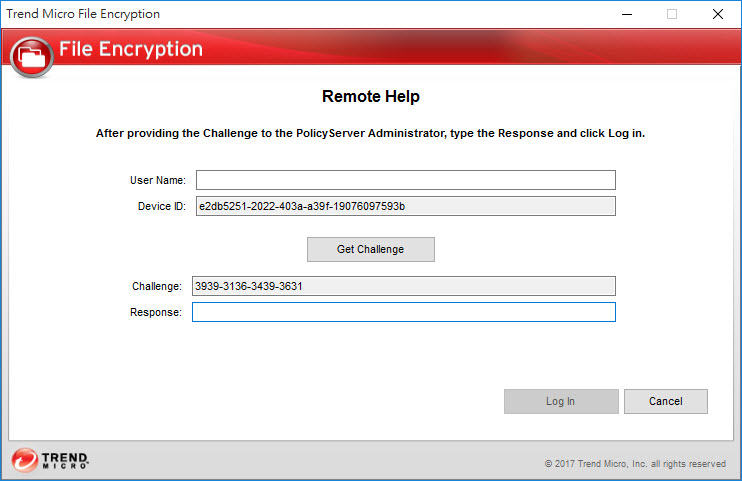Minimize the File Encryption window

[x=626, y=14]
